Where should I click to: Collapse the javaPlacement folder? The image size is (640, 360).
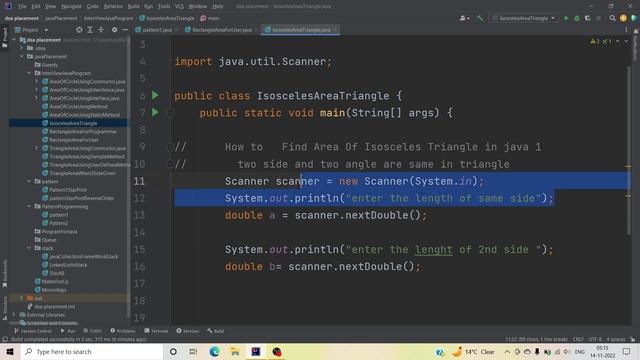click(x=22, y=56)
